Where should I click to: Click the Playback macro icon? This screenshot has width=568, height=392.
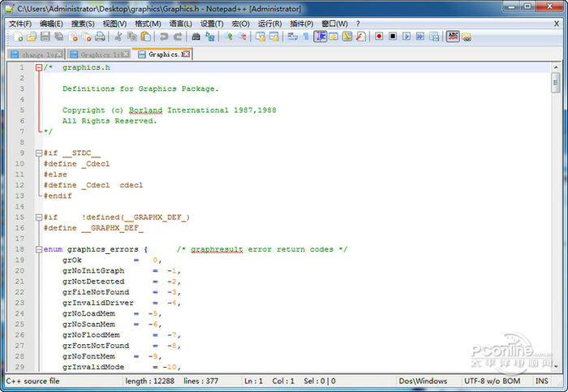point(407,37)
